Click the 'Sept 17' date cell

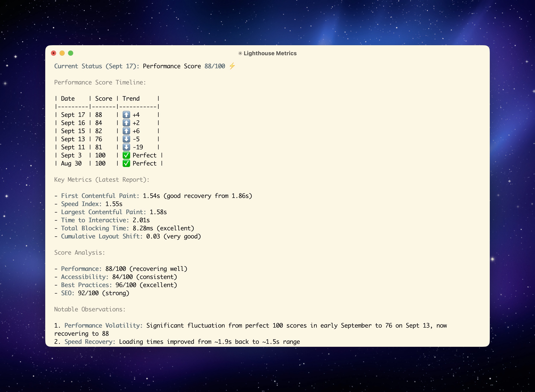coord(73,115)
